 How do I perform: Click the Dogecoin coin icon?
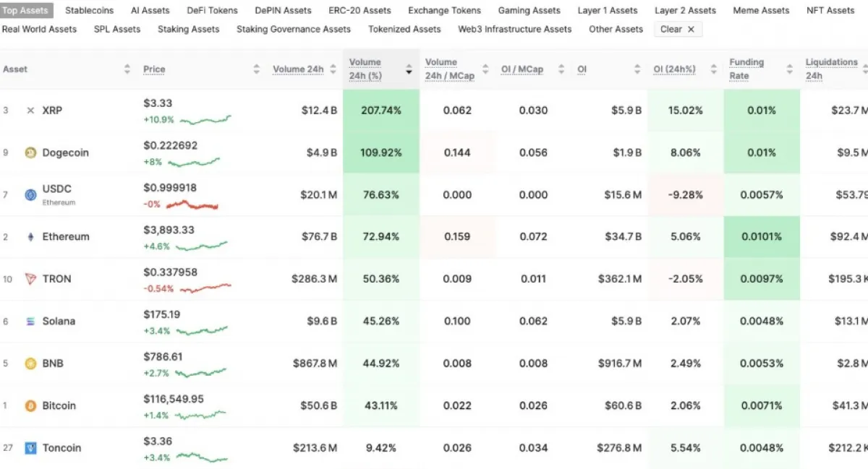coord(30,152)
